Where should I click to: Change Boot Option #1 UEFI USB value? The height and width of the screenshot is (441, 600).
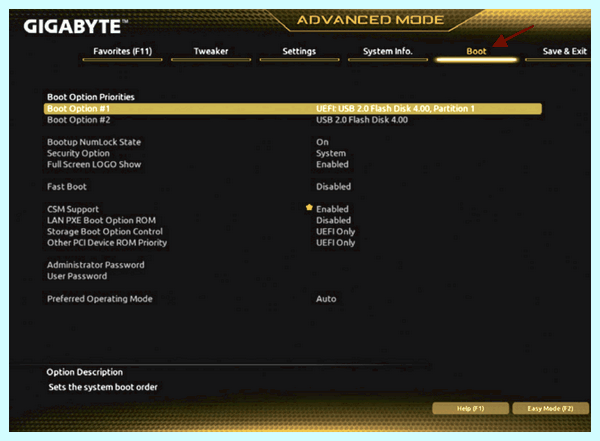[395, 109]
